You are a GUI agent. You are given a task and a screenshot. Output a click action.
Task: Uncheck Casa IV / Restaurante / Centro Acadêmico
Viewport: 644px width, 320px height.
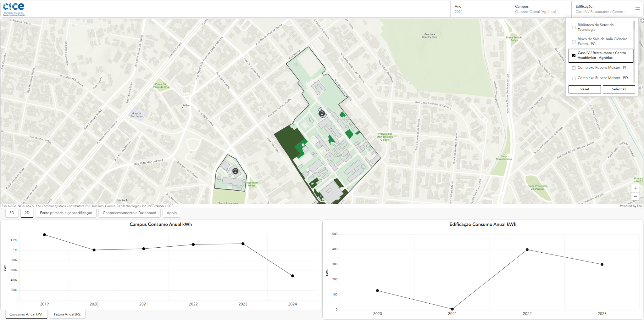point(574,55)
